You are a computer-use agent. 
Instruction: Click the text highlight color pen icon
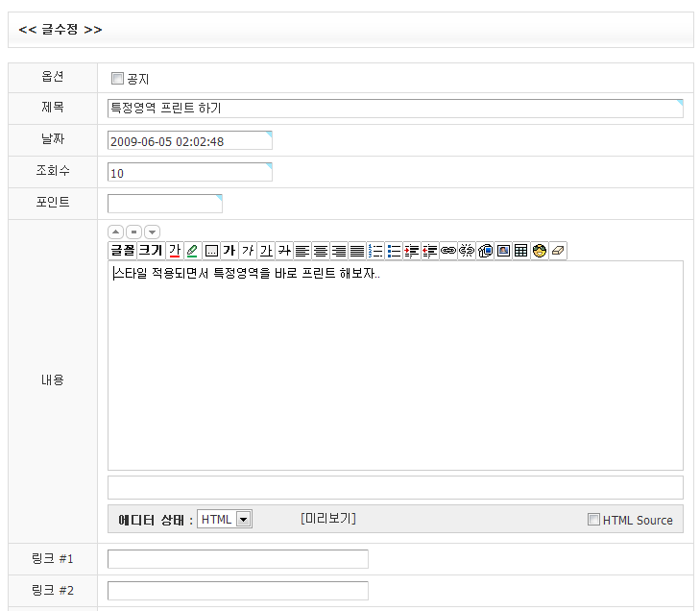[x=192, y=251]
